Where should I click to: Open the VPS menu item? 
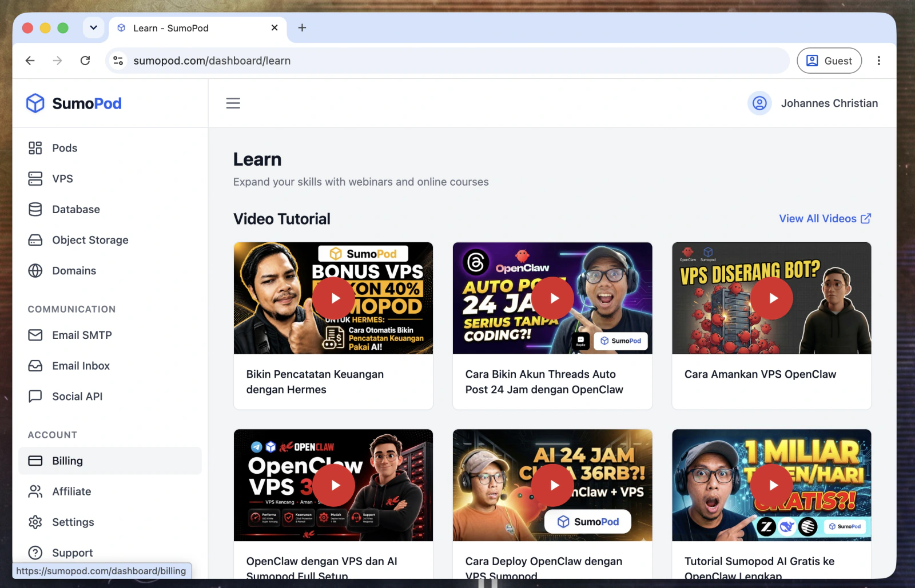110,179
